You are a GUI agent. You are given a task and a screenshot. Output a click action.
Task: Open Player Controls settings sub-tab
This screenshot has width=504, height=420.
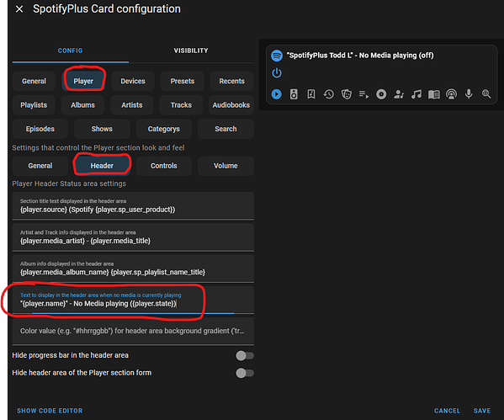(x=164, y=166)
